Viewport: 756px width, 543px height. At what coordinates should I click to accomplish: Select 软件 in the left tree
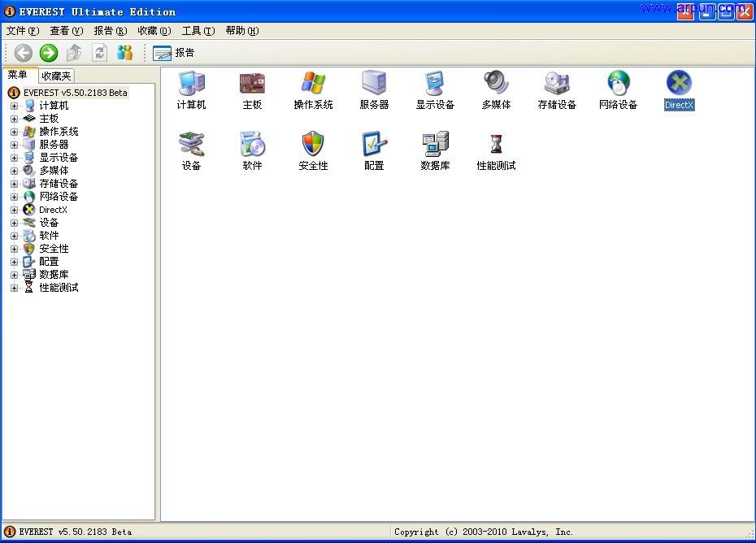(49, 236)
